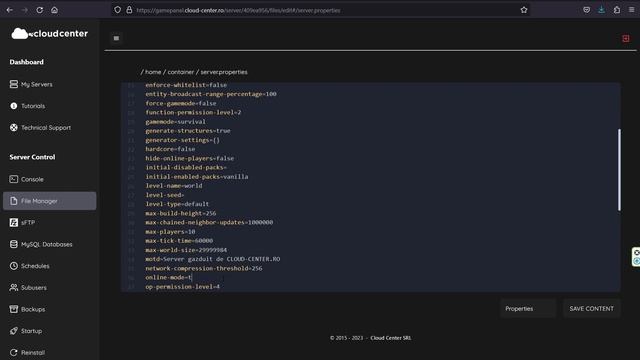640x360 pixels.
Task: Click the MySQL Databases icon
Action: click(13, 244)
